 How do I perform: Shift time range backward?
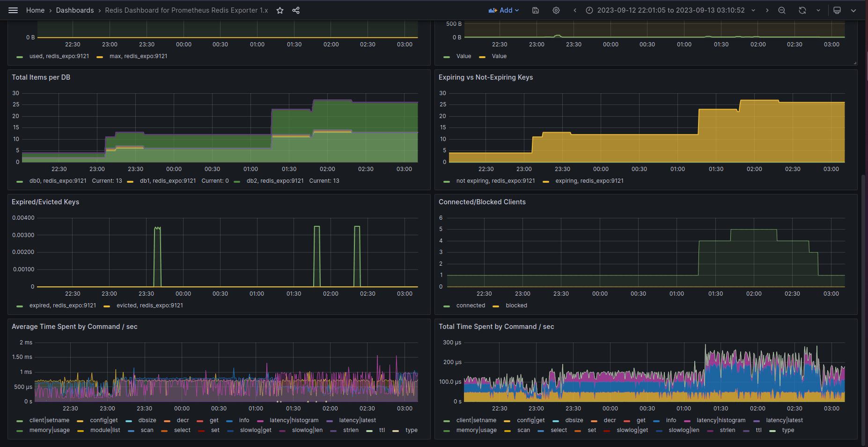[575, 10]
